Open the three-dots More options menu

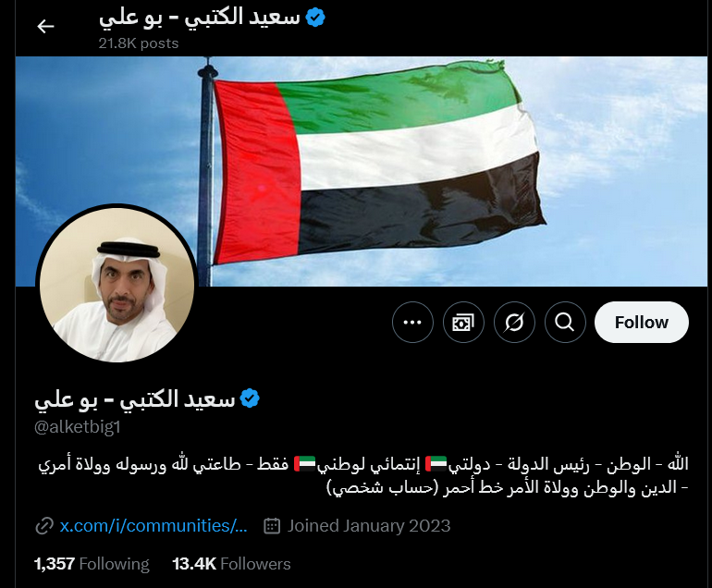coord(412,323)
